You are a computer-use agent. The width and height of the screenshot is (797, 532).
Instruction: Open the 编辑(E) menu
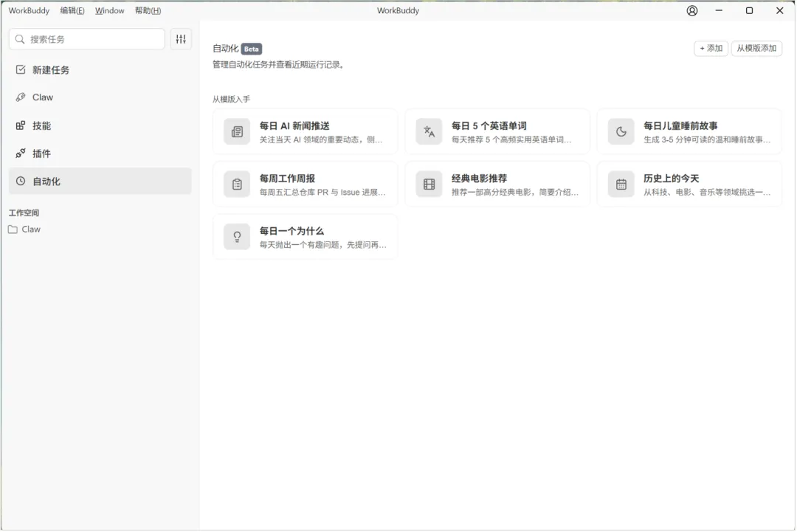point(72,10)
